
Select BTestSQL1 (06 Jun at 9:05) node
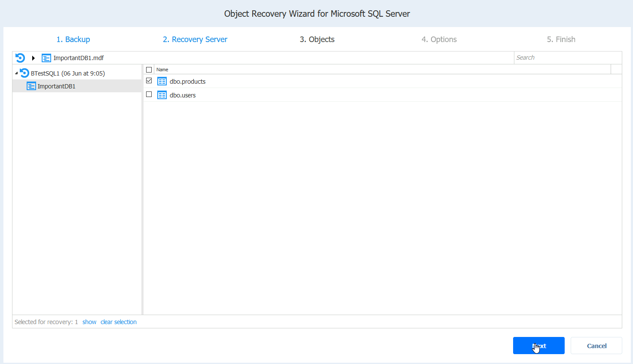tap(68, 73)
